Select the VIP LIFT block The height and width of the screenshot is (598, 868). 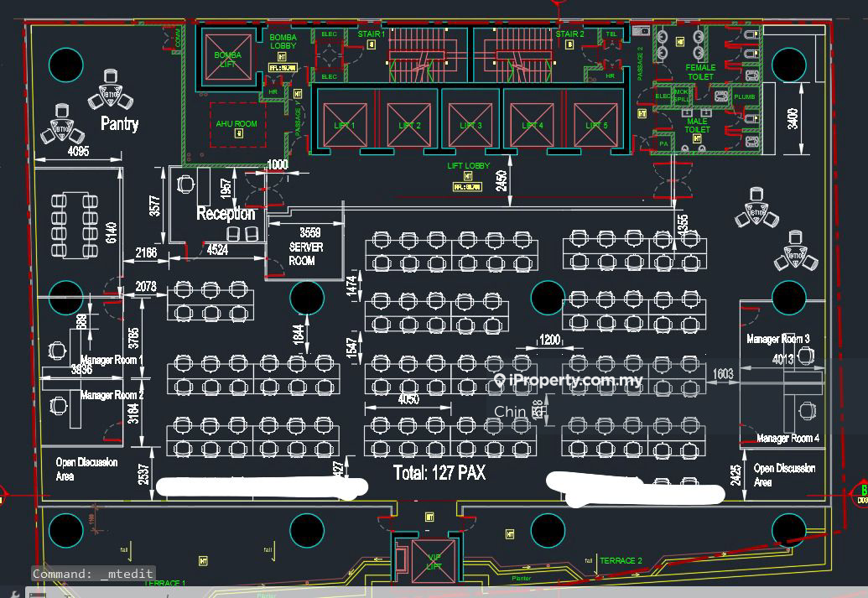pos(434,559)
